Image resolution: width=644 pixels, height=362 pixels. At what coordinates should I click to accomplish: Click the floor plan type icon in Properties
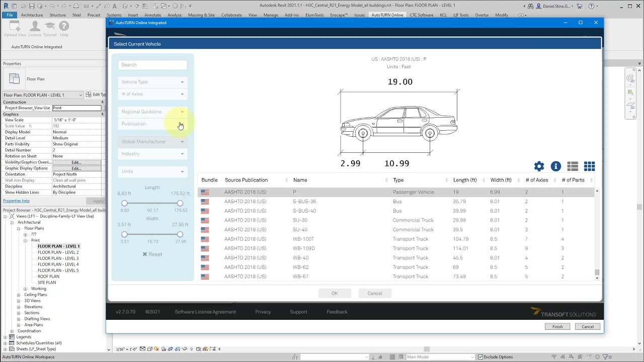(x=15, y=78)
